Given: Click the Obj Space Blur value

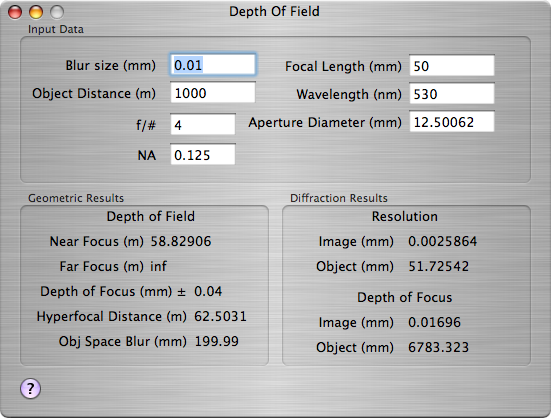Looking at the screenshot, I should [216, 341].
